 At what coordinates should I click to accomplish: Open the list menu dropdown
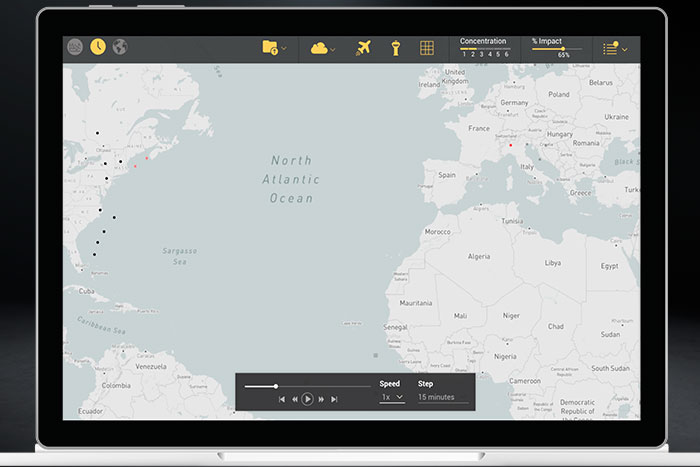[x=615, y=48]
